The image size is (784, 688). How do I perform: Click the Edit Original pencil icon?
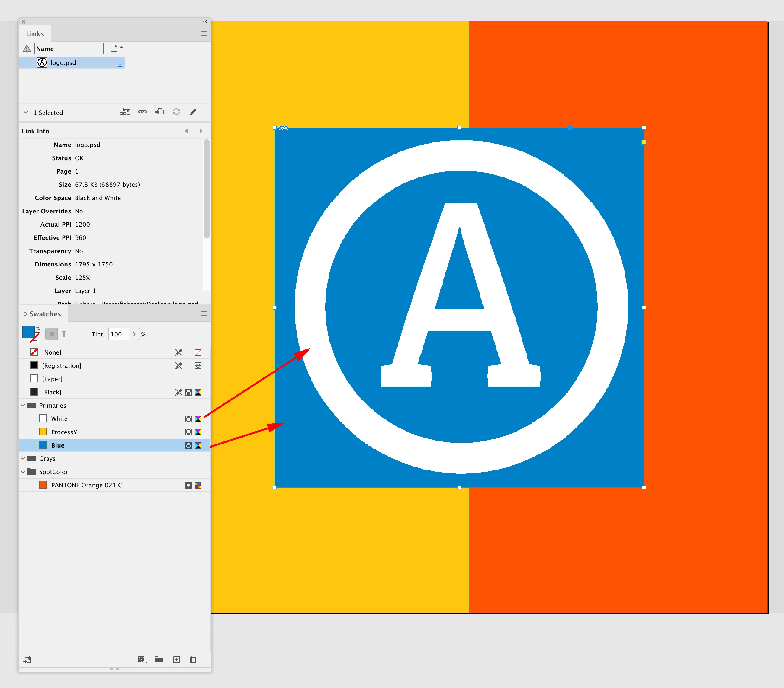[x=193, y=112]
